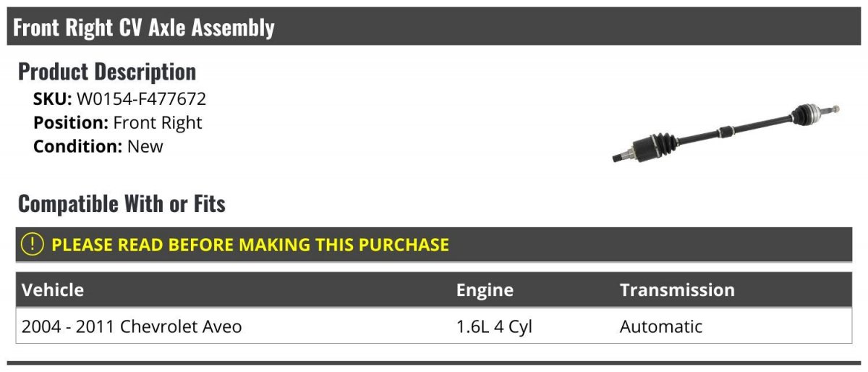Click the Automatic transmission cell
The height and width of the screenshot is (372, 868).
point(661,326)
